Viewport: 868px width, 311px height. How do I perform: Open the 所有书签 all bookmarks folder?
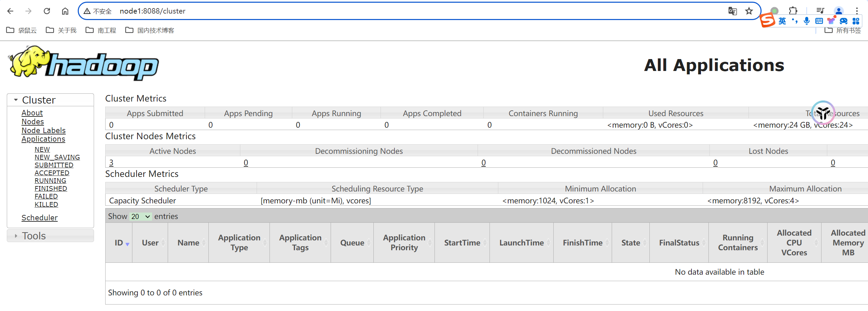click(x=843, y=30)
